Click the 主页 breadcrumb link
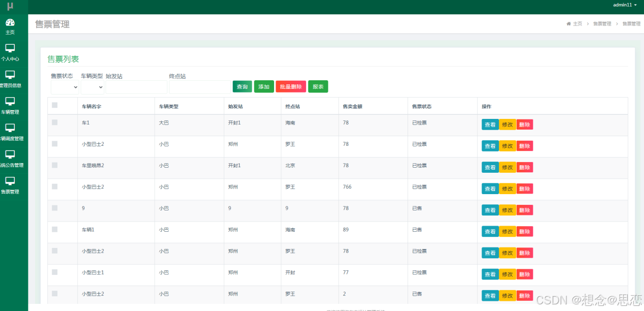This screenshot has width=644, height=311. point(578,24)
